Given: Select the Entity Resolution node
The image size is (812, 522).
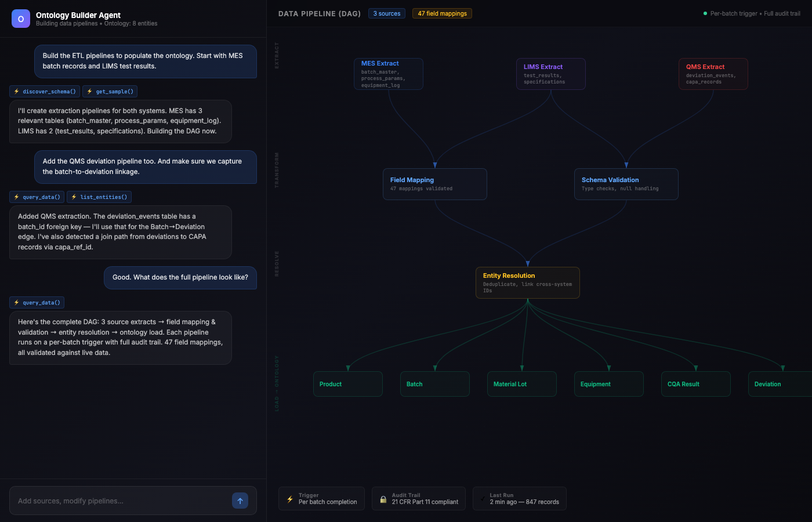Looking at the screenshot, I should pyautogui.click(x=528, y=283).
